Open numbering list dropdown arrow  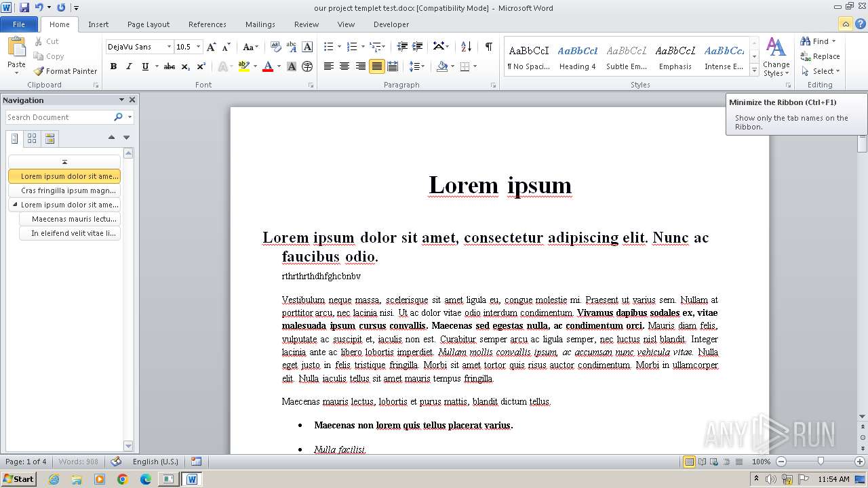pyautogui.click(x=363, y=47)
